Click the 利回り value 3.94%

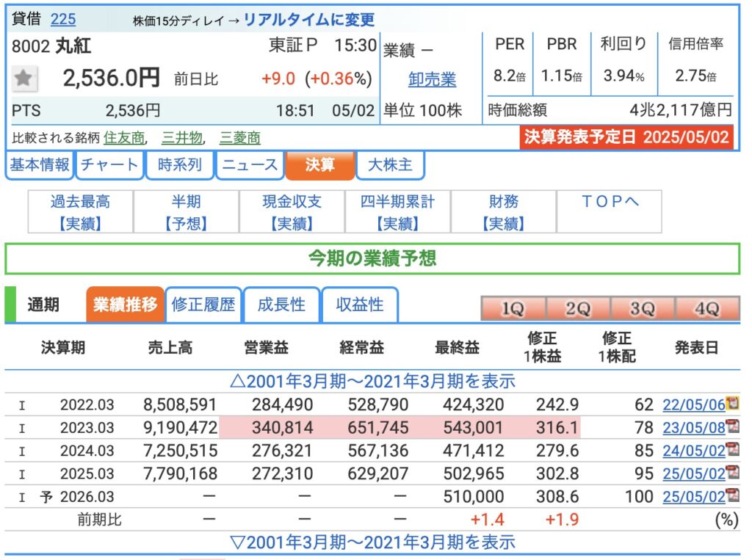pos(623,76)
